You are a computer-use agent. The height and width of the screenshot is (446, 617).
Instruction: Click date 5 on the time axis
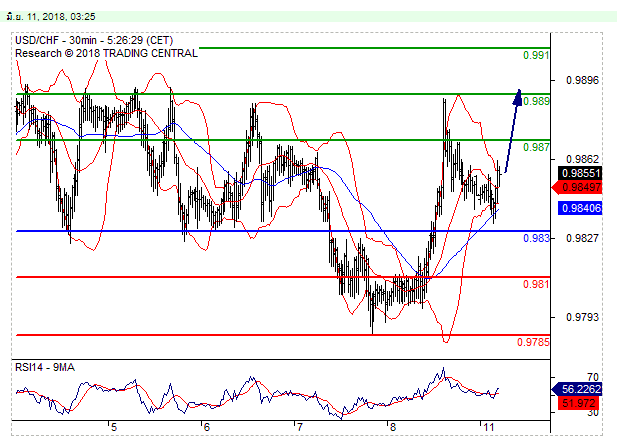click(114, 427)
